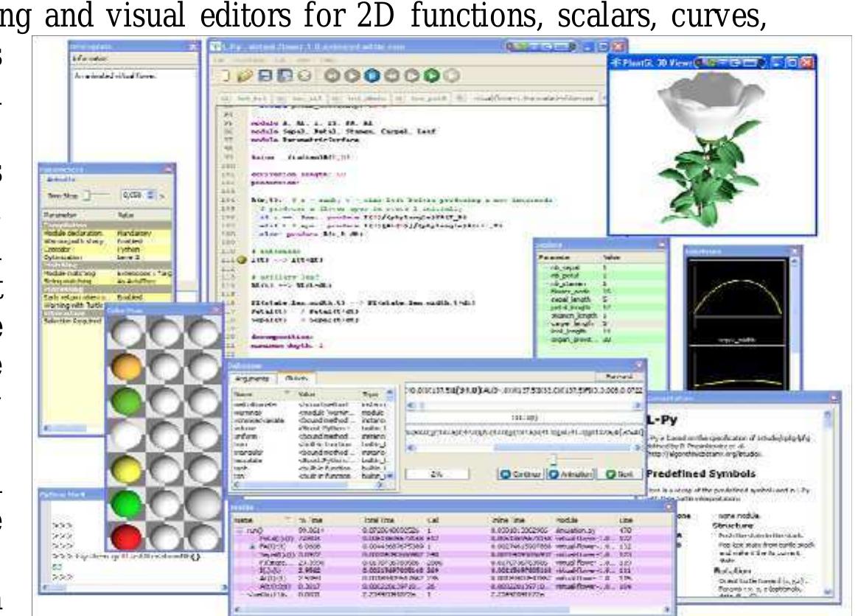The height and width of the screenshot is (616, 858).
Task: Click the first grey rewind circle button
Action: point(332,75)
